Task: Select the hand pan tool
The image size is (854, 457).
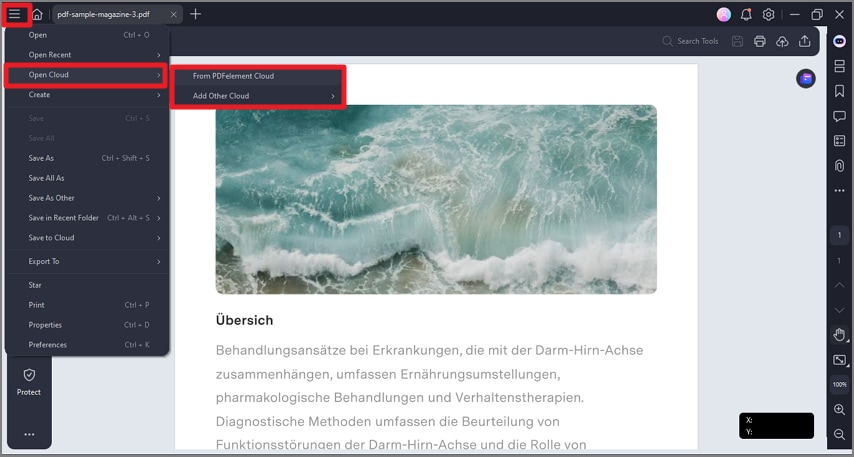Action: click(x=839, y=335)
